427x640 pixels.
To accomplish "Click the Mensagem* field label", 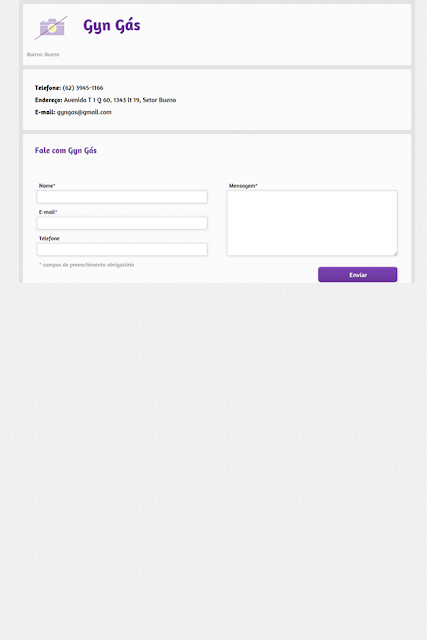I will [x=243, y=186].
